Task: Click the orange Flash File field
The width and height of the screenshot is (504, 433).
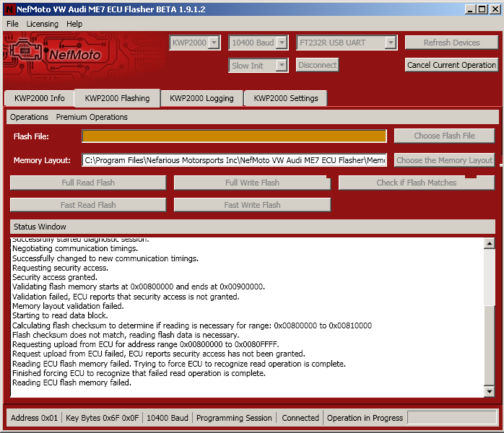Action: [x=234, y=136]
